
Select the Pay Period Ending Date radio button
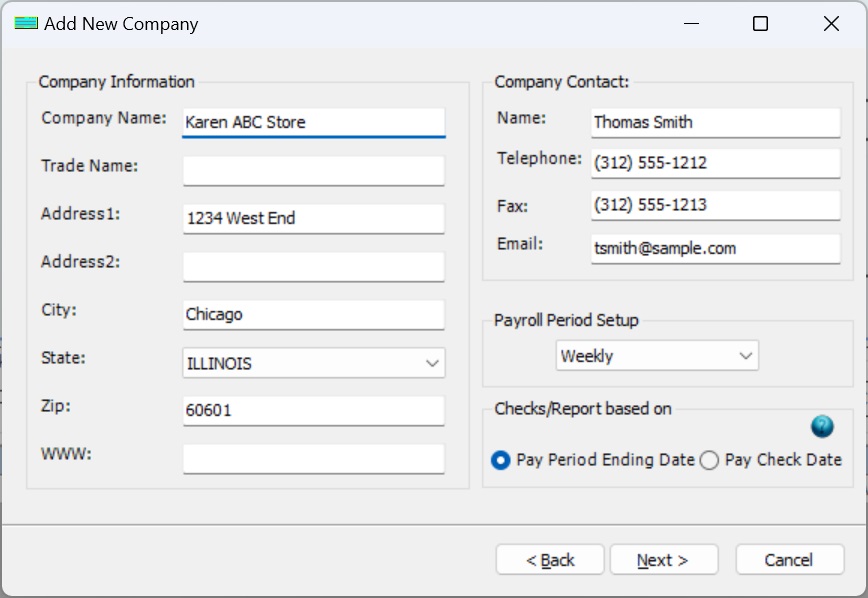point(502,460)
